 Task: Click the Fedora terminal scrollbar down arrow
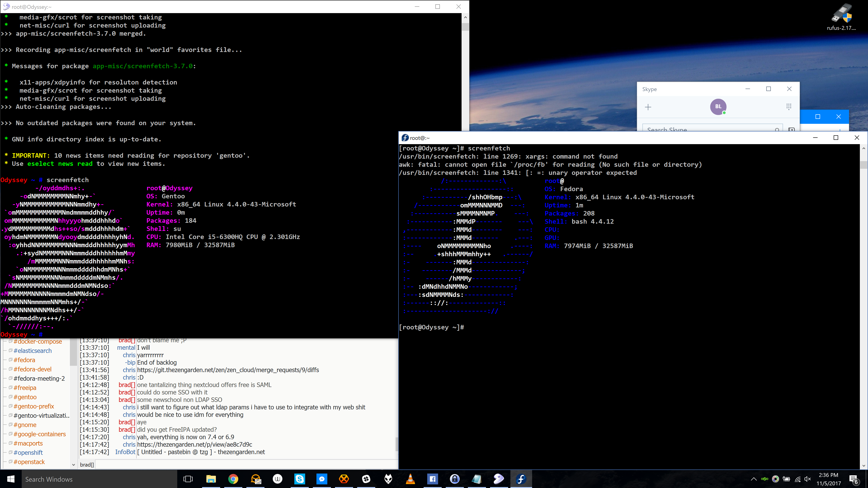864,466
